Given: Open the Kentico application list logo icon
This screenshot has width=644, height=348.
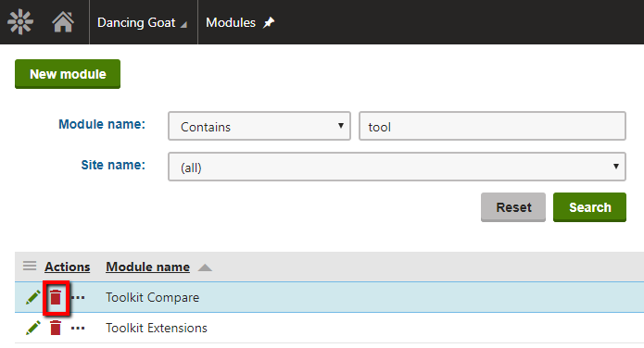Looking at the screenshot, I should (20, 22).
